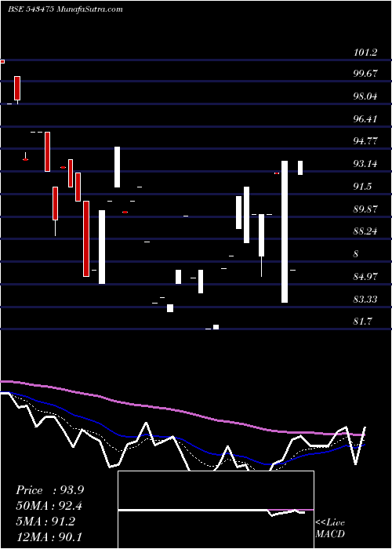Image resolution: width=392 pixels, height=549 pixels.
Task: Click the white line inside the MACD inset panel
Action: pyautogui.click(x=212, y=511)
